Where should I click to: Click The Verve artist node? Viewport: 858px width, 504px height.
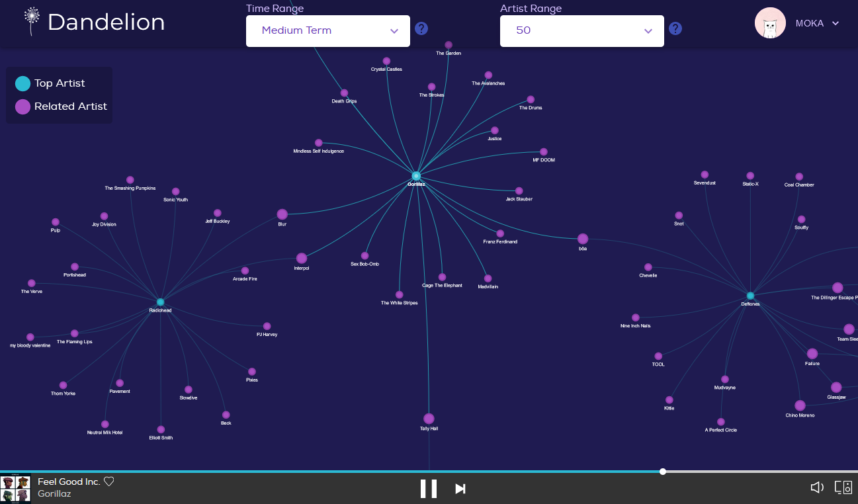pyautogui.click(x=32, y=283)
